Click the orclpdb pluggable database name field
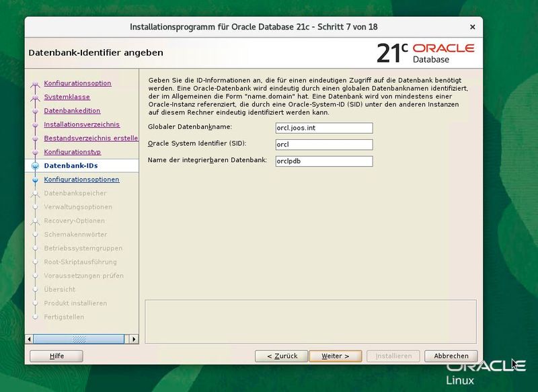The image size is (538, 392). point(324,161)
